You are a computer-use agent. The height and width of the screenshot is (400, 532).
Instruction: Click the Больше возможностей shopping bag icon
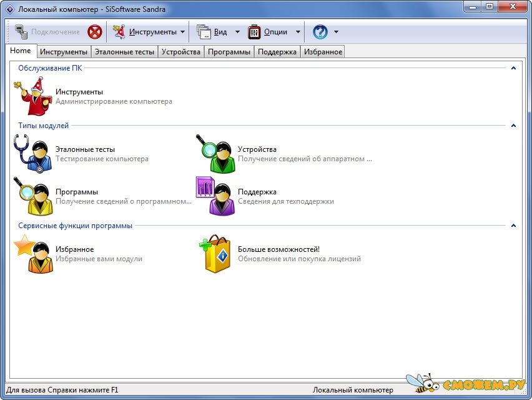(x=214, y=254)
